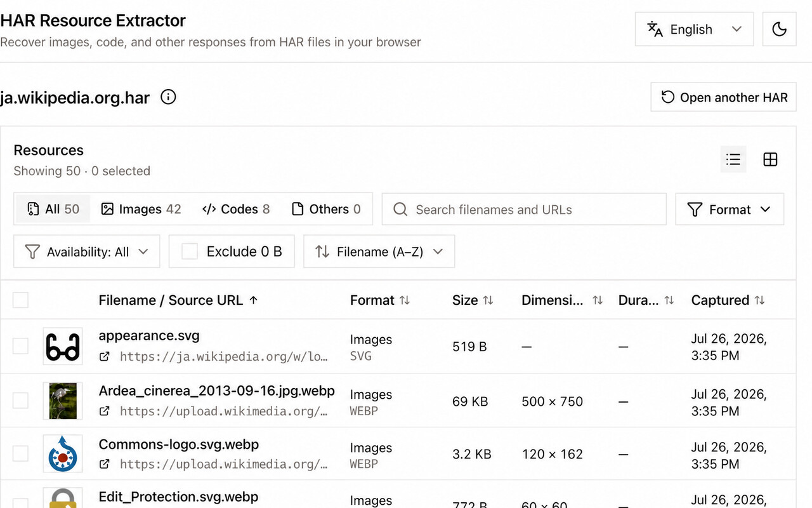
Task: Select the appearance.svg row checkbox
Action: tap(21, 346)
